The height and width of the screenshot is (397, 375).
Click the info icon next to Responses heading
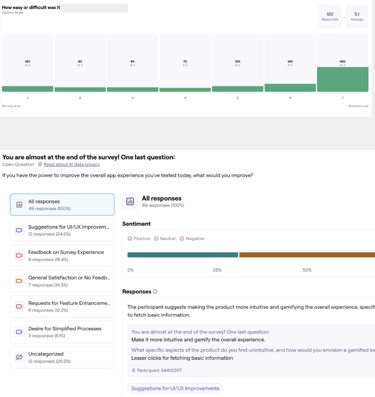pos(155,291)
